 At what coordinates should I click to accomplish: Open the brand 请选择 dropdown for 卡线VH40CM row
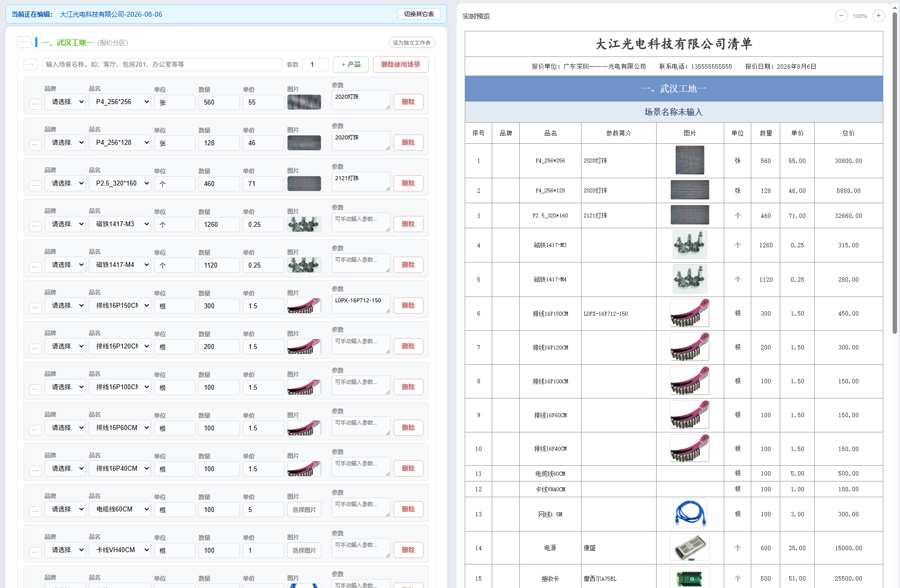tap(65, 550)
